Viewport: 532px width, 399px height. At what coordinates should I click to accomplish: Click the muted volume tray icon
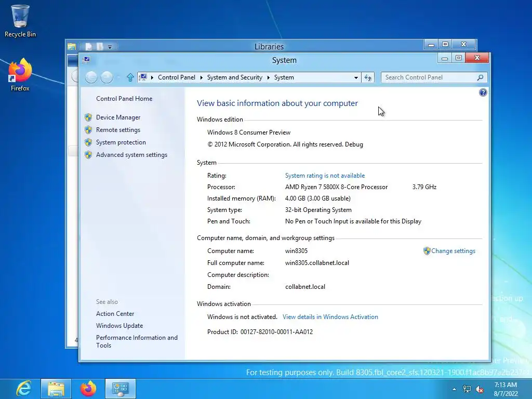480,389
